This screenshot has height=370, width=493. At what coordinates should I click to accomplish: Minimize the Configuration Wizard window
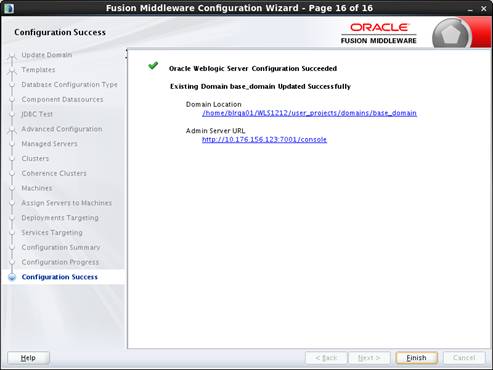[470, 9]
